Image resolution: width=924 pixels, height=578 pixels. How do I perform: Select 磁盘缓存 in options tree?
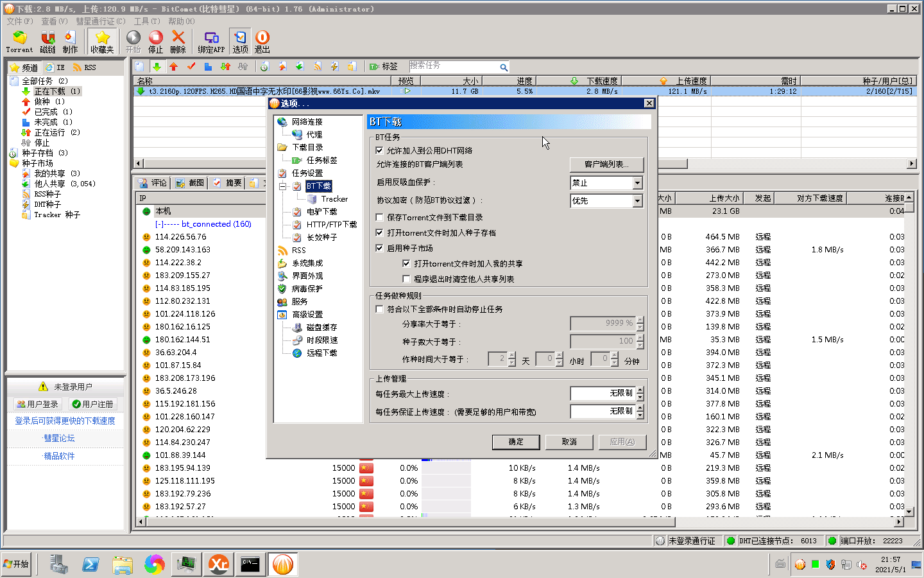click(x=321, y=327)
